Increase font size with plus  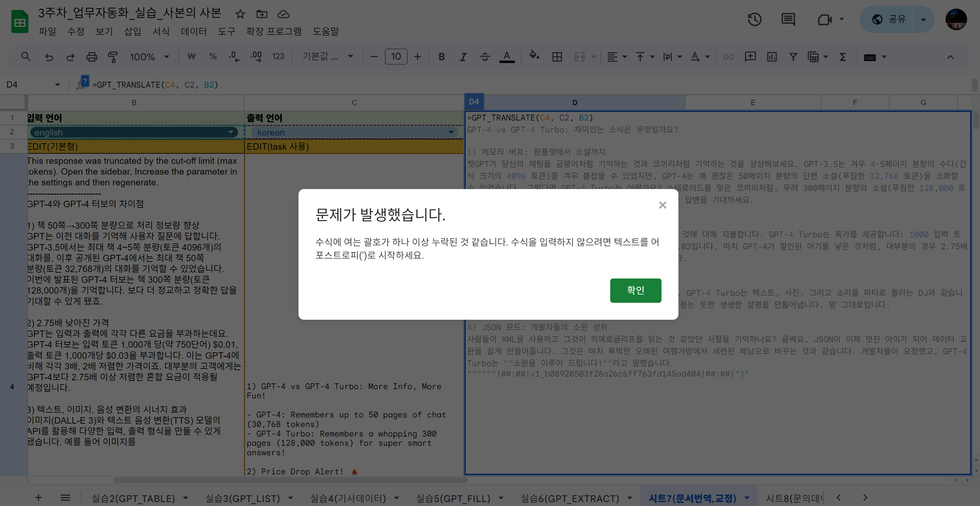(x=417, y=57)
